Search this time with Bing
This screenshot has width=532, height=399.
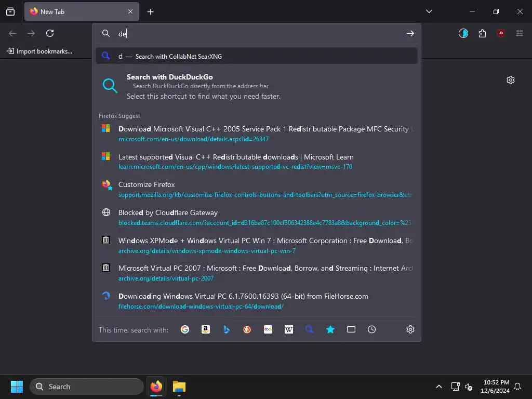(x=227, y=329)
